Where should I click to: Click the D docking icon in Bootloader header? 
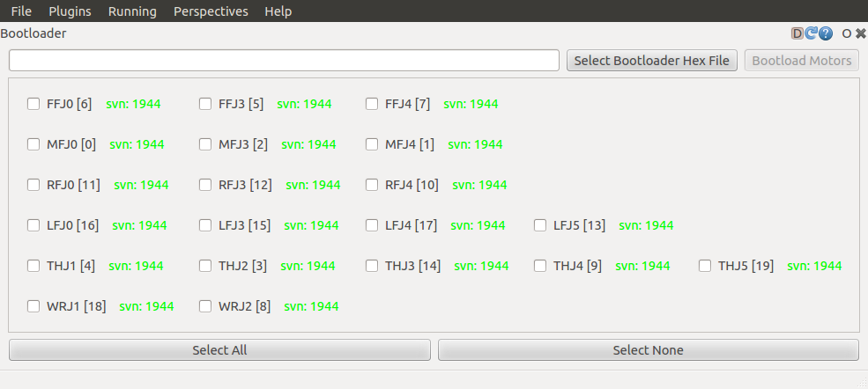(798, 33)
